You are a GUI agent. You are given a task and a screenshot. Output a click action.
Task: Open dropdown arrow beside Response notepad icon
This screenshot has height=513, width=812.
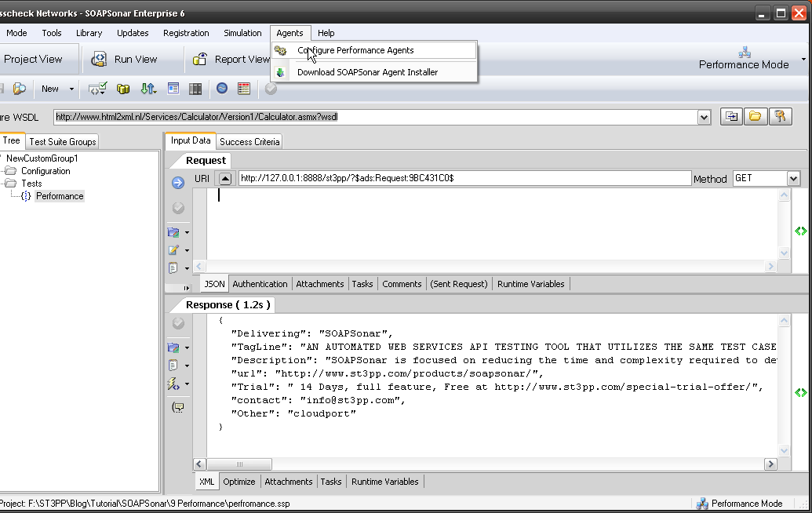pos(187,366)
